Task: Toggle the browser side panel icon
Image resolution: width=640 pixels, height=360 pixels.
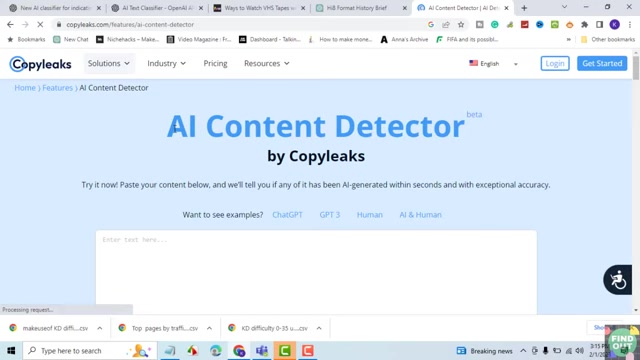Action: coord(599,24)
